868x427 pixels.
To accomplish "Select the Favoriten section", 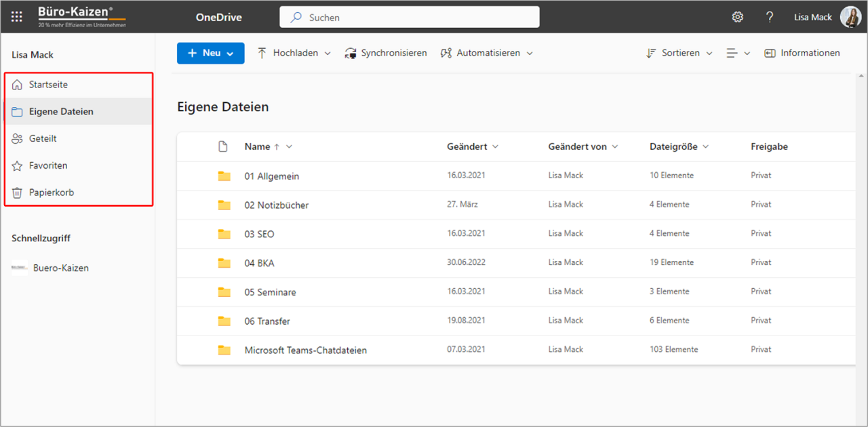I will coord(47,165).
